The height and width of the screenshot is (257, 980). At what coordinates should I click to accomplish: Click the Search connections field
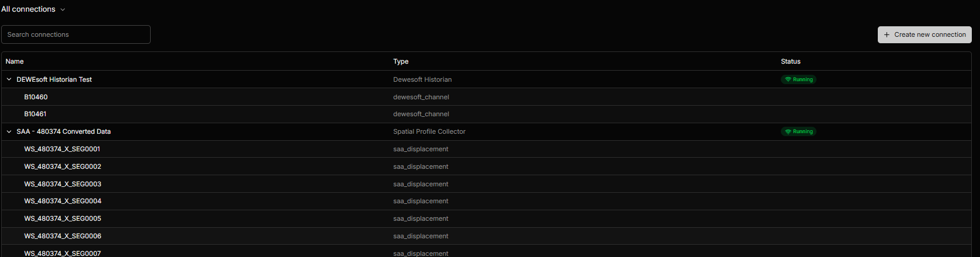[76, 34]
